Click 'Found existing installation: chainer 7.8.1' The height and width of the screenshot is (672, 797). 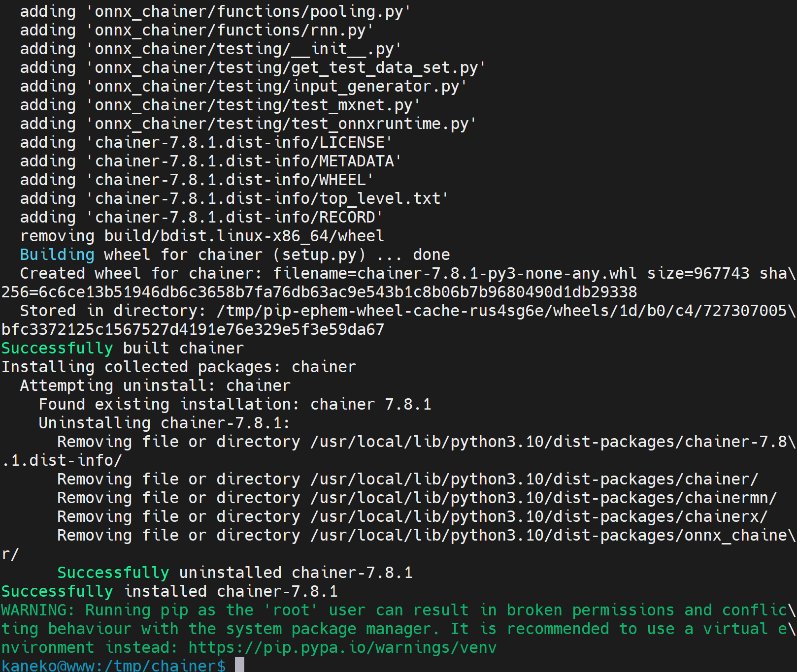pyautogui.click(x=235, y=404)
